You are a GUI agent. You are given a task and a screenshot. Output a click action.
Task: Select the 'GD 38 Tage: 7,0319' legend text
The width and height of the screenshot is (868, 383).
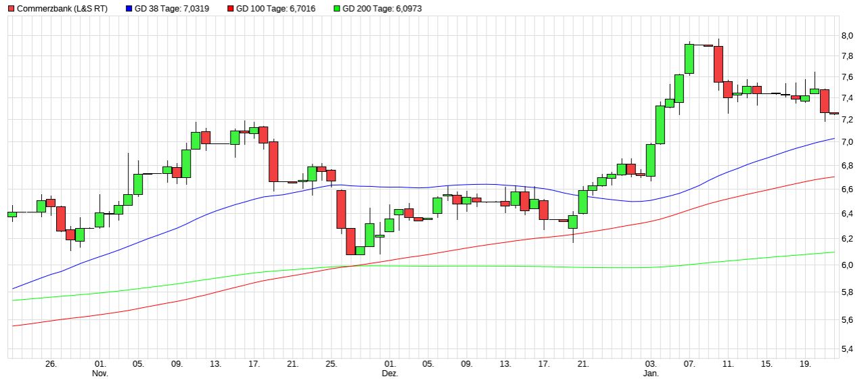pos(172,9)
